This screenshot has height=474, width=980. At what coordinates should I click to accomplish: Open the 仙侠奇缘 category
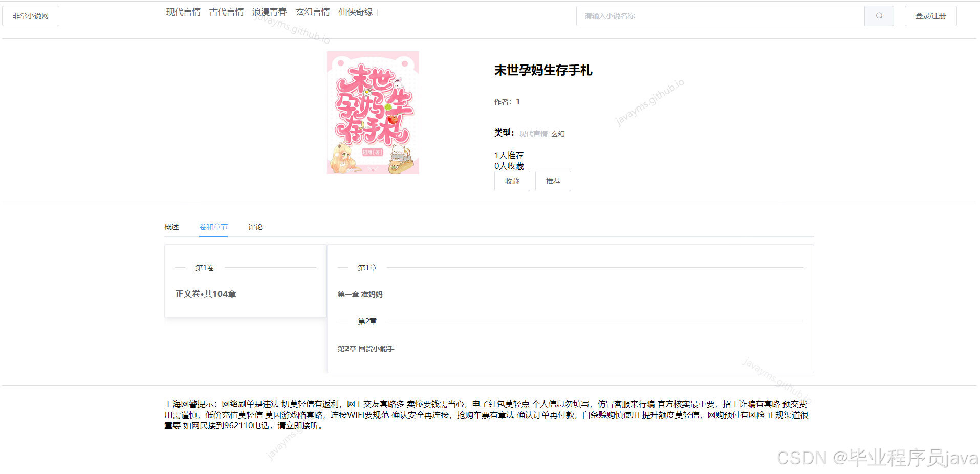(356, 12)
